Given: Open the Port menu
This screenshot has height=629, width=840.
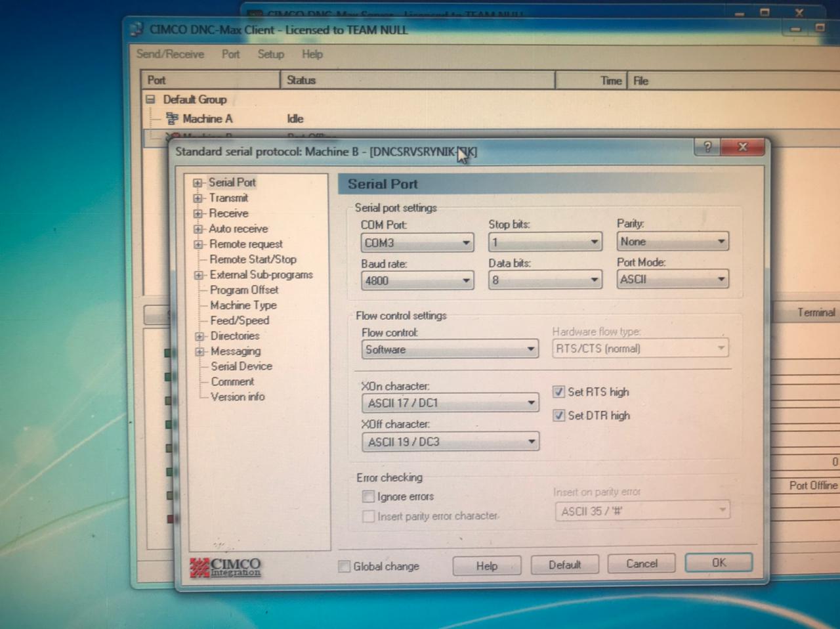Looking at the screenshot, I should click(x=230, y=54).
